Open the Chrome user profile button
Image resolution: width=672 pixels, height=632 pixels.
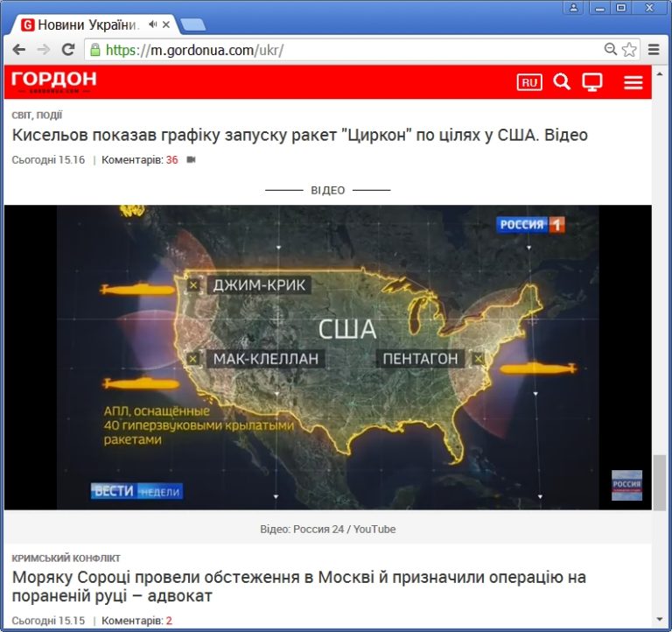click(574, 8)
